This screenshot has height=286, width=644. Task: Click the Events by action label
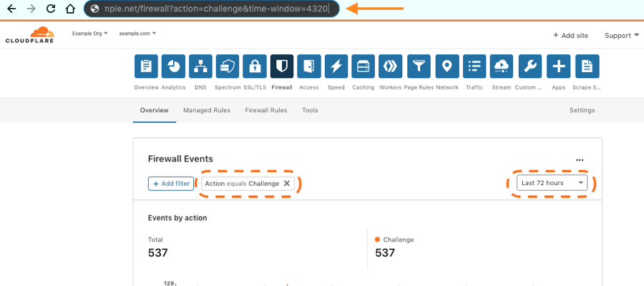tap(177, 218)
